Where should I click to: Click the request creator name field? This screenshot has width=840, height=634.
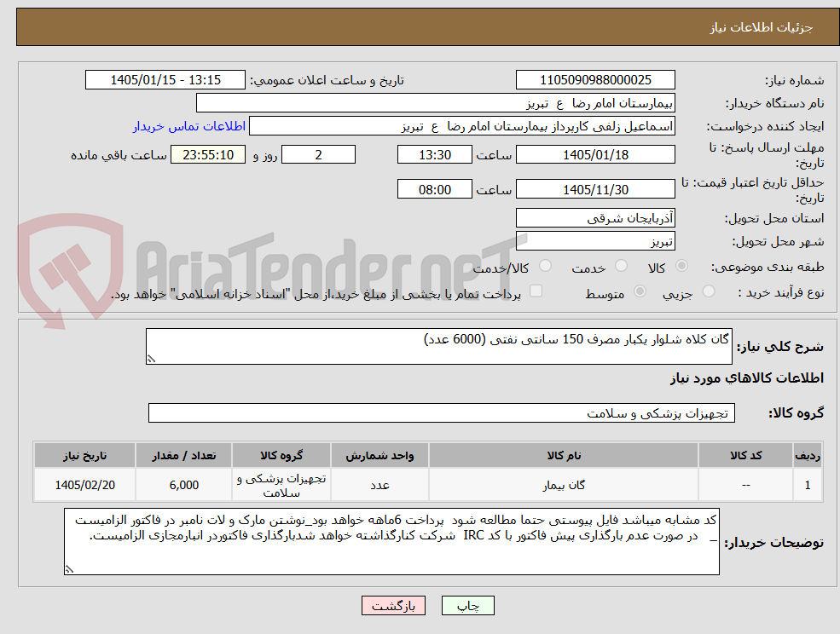[x=461, y=126]
